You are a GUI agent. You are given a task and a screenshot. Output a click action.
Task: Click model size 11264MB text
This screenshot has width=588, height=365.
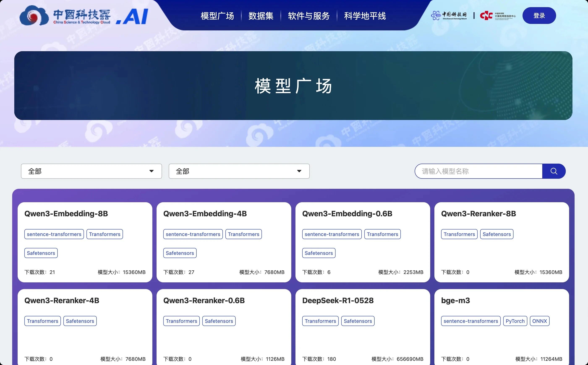pyautogui.click(x=539, y=359)
